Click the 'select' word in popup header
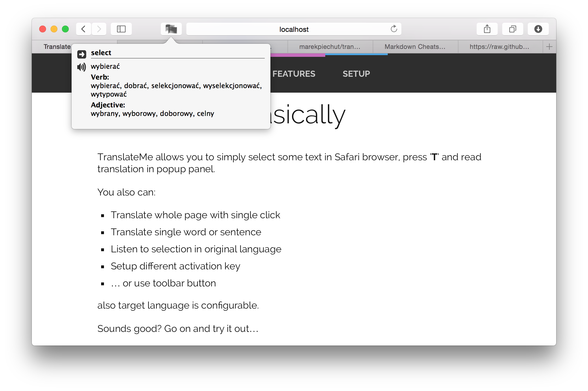Viewport: 588px width, 391px height. point(101,52)
